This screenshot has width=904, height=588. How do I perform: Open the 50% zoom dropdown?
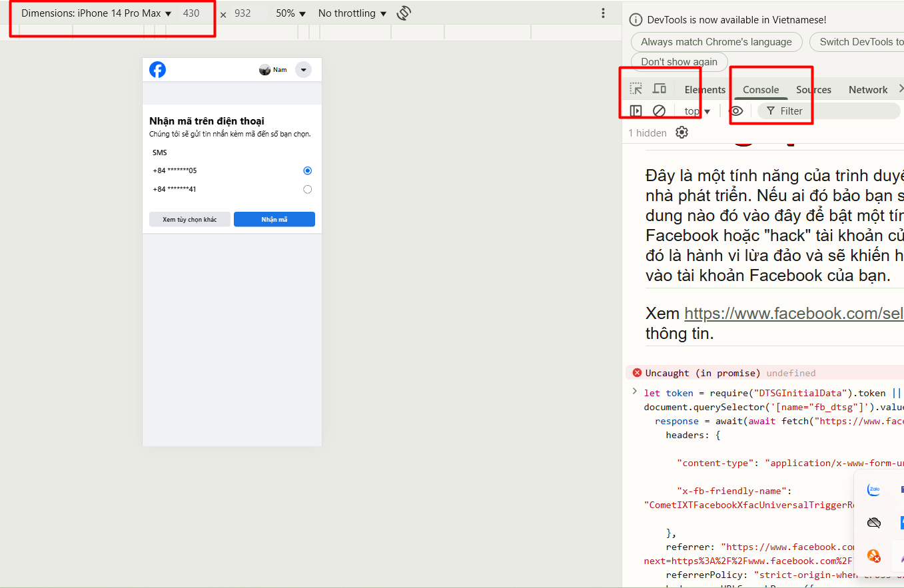click(x=290, y=13)
